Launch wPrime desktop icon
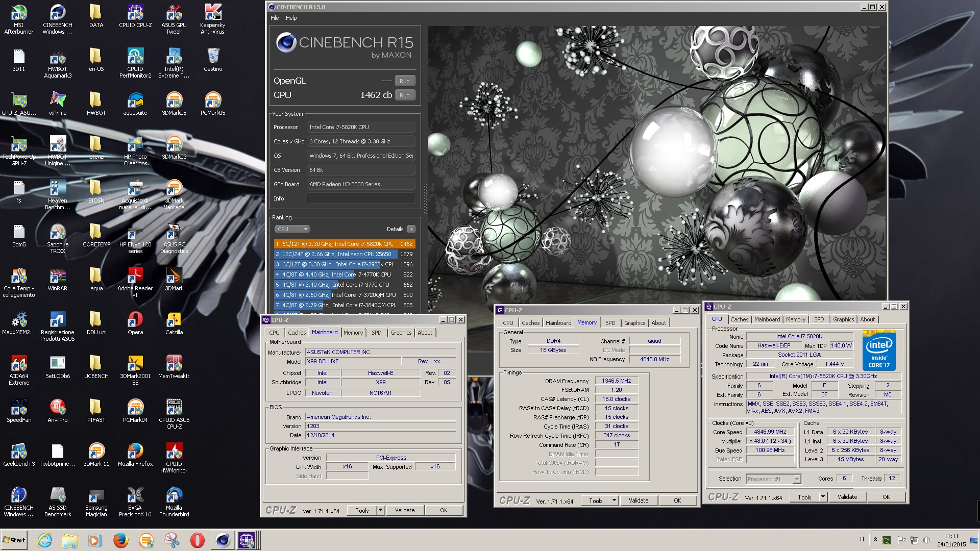 (58, 104)
